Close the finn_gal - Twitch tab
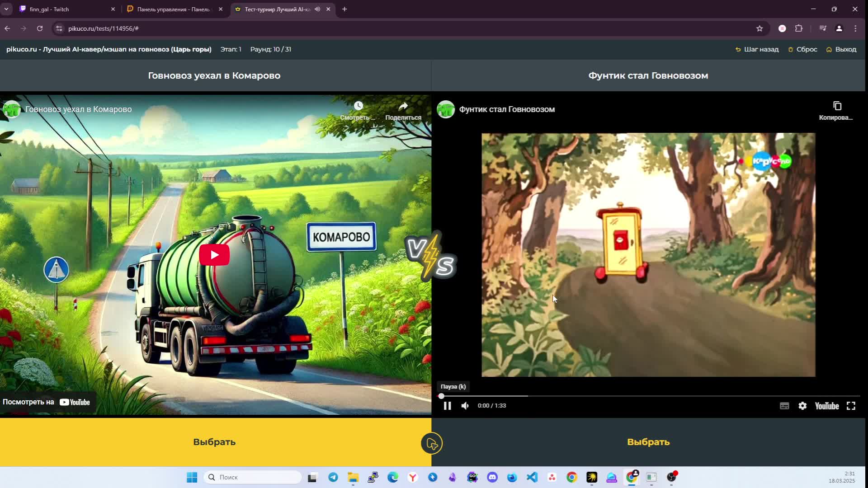Image resolution: width=868 pixels, height=488 pixels. [x=113, y=9]
